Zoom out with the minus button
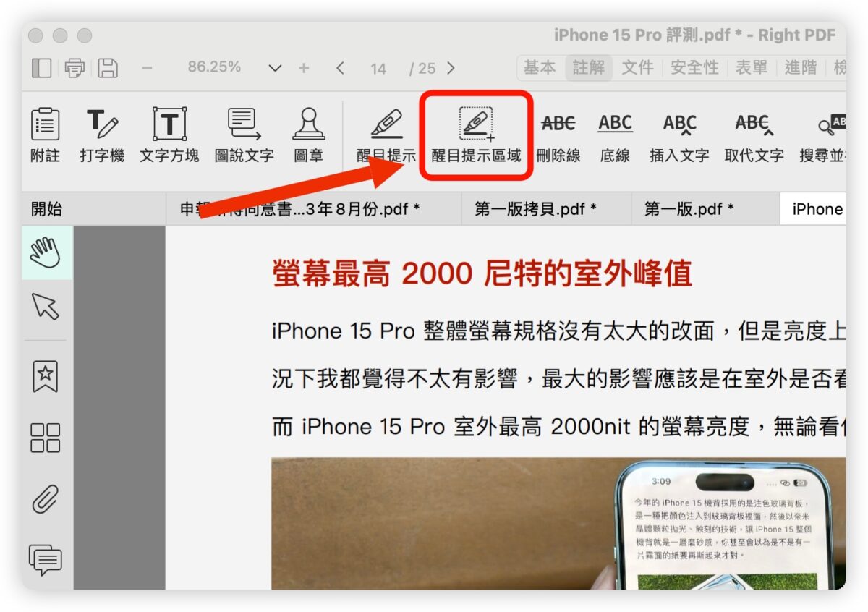 (x=147, y=68)
